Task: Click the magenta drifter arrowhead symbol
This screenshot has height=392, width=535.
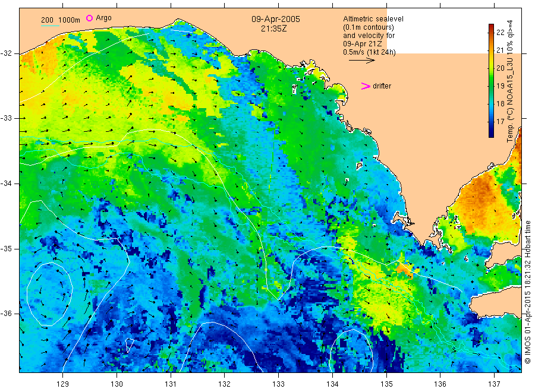Action: [x=366, y=86]
